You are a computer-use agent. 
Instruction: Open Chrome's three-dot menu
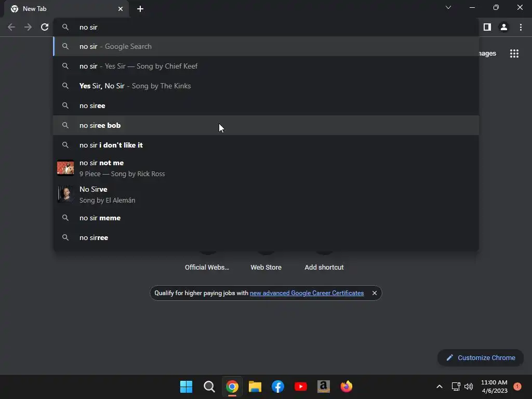[x=521, y=27]
